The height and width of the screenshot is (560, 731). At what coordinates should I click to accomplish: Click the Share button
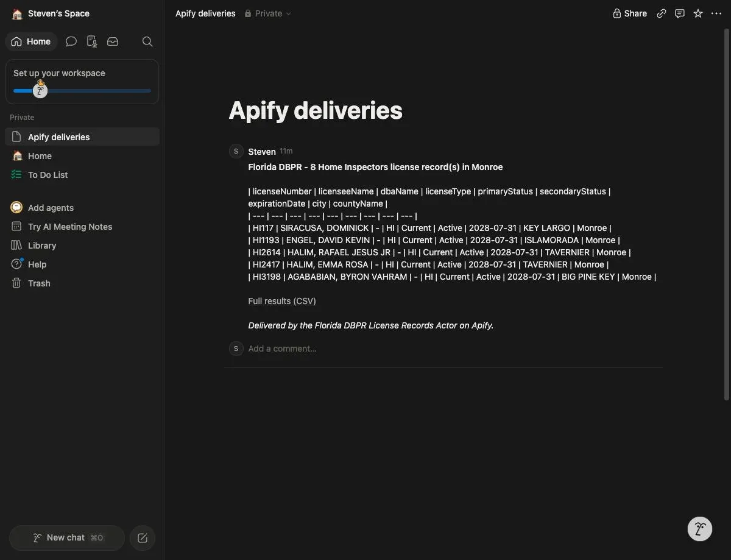[630, 13]
